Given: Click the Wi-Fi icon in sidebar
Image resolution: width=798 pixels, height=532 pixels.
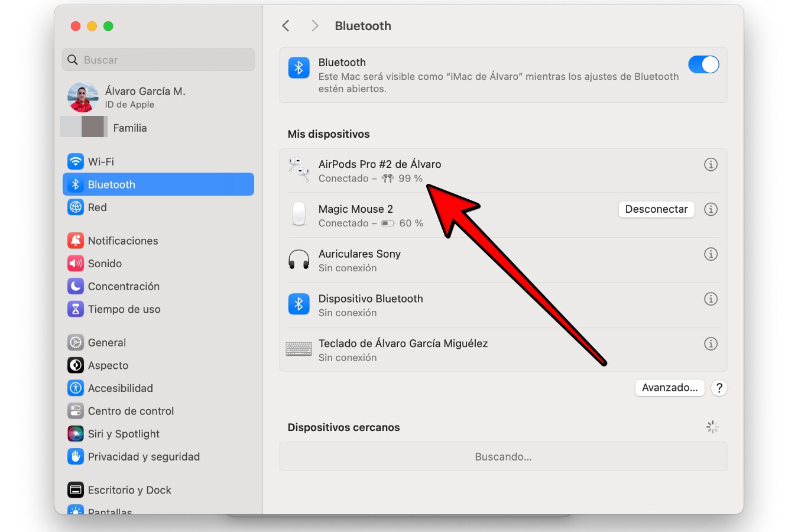Looking at the screenshot, I should pyautogui.click(x=76, y=161).
